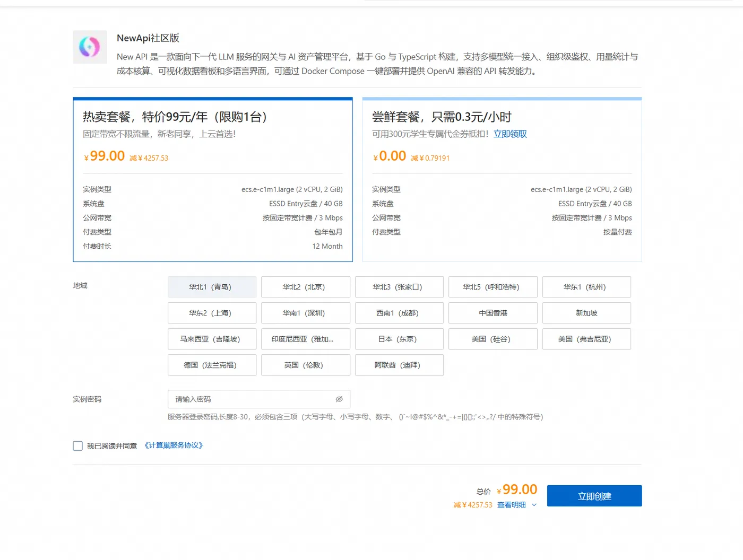Choose region 日本（东京）
The height and width of the screenshot is (560, 743).
click(x=399, y=339)
